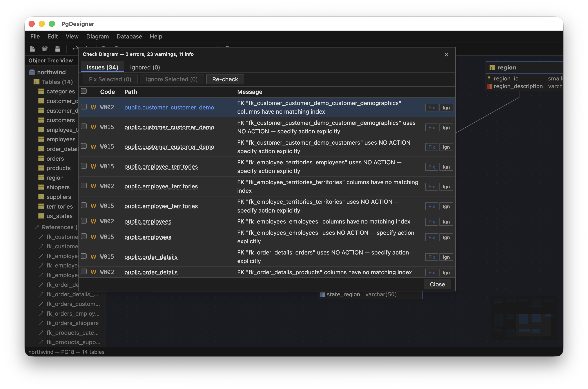
Task: Toggle the select-all checkbox in the issues header
Action: click(x=84, y=91)
